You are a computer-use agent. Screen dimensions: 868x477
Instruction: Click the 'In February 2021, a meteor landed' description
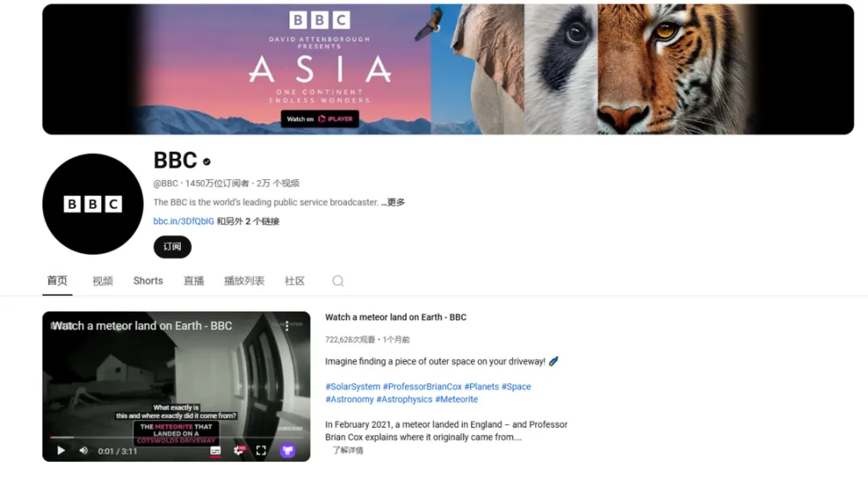pyautogui.click(x=446, y=430)
